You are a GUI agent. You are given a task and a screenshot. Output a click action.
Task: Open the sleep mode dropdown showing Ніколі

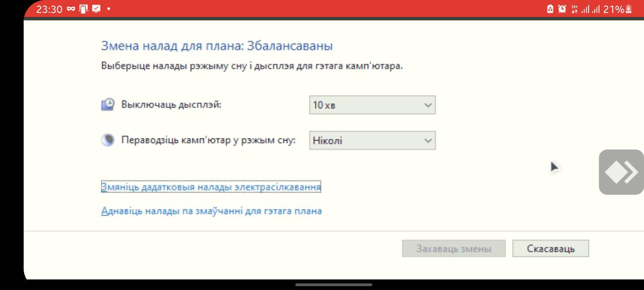click(x=372, y=140)
